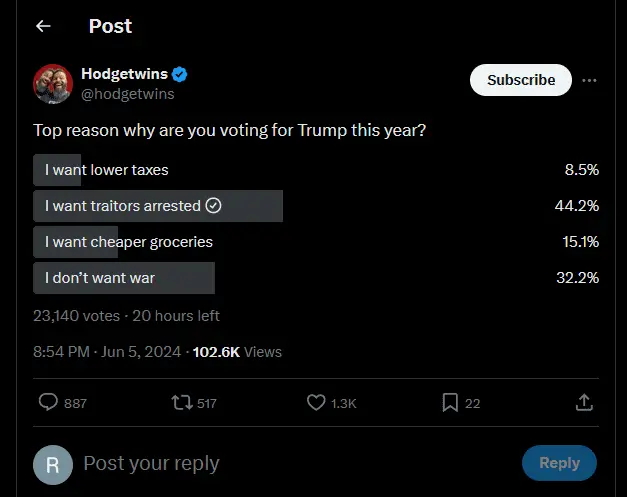Click the Hodgetwins display name

(124, 75)
